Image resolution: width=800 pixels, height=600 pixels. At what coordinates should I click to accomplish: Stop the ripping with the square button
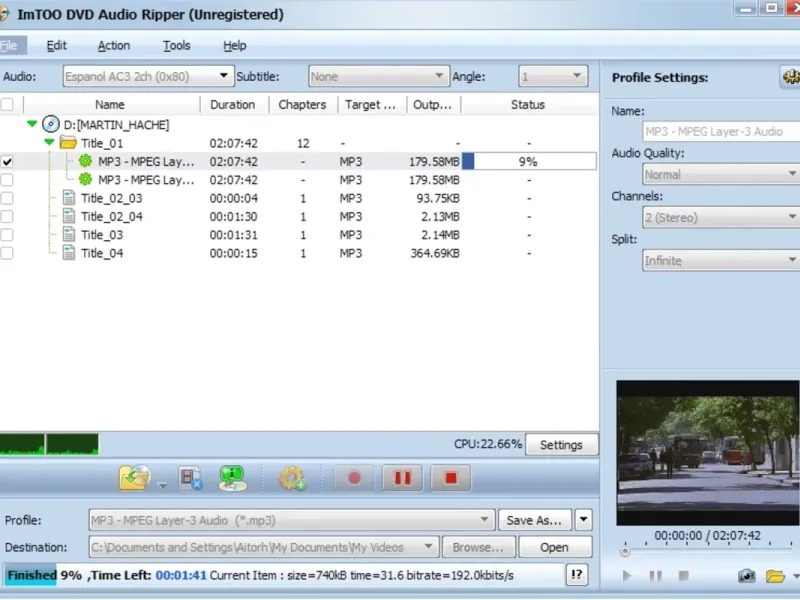tap(451, 478)
